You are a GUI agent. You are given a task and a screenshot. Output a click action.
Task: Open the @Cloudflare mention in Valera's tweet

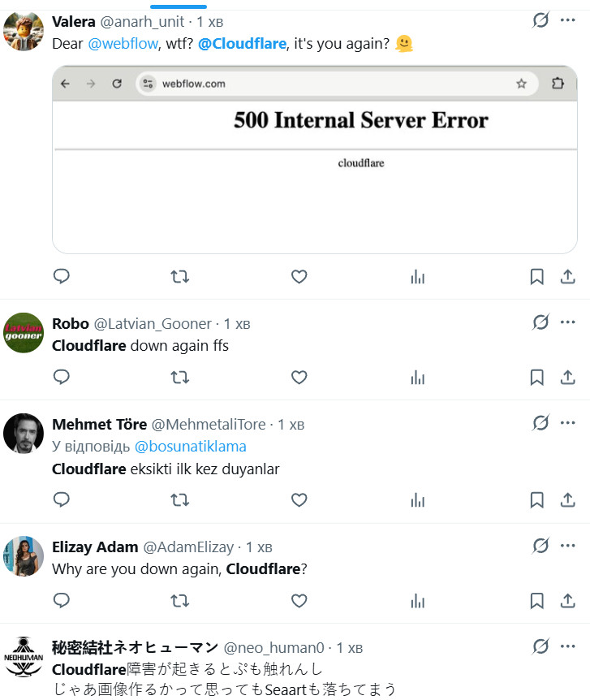[242, 44]
